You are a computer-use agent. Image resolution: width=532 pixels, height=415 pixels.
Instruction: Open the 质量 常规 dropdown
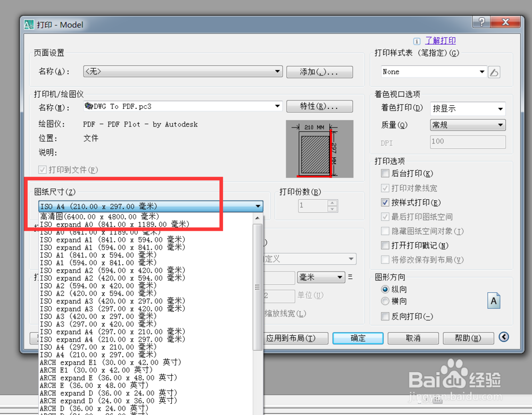pyautogui.click(x=468, y=125)
